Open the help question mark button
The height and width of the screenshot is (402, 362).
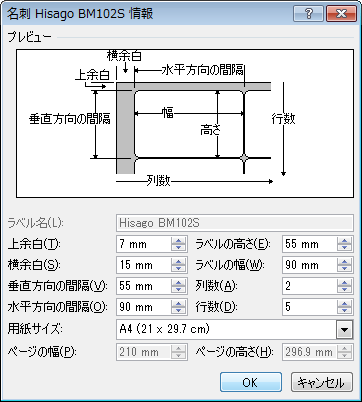click(309, 14)
